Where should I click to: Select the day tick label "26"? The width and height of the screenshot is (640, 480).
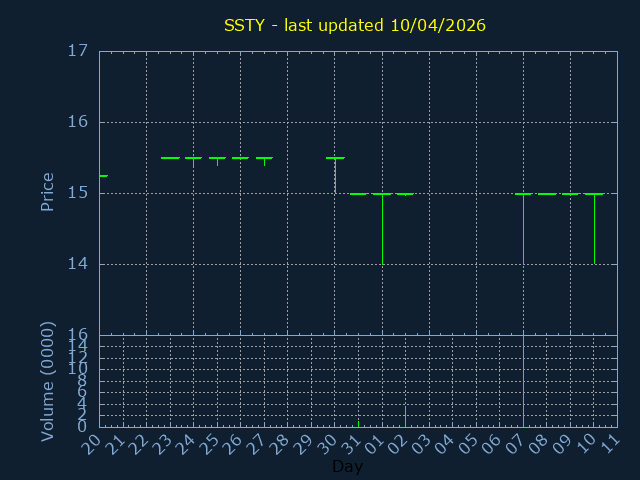pos(232,444)
